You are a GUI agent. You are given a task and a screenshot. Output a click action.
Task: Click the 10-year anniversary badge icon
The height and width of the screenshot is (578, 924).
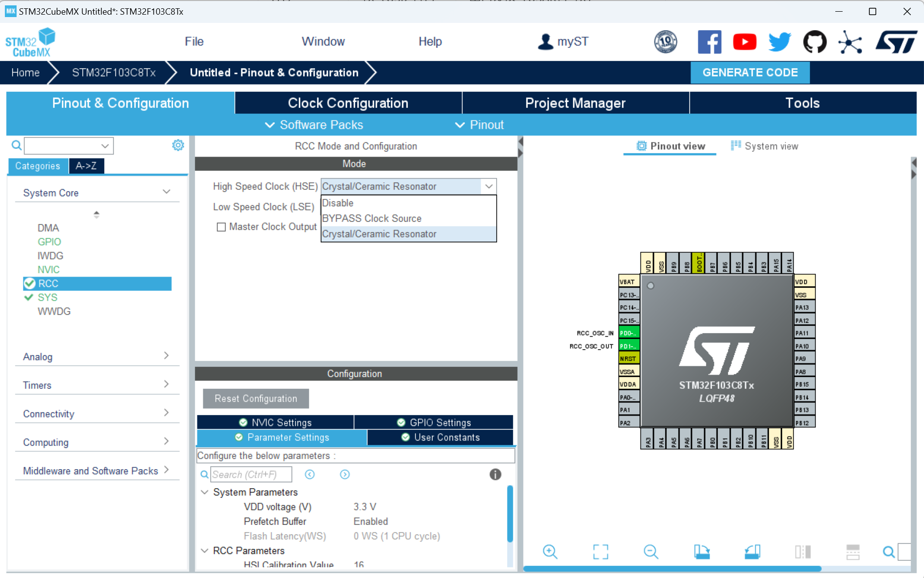[x=666, y=42]
